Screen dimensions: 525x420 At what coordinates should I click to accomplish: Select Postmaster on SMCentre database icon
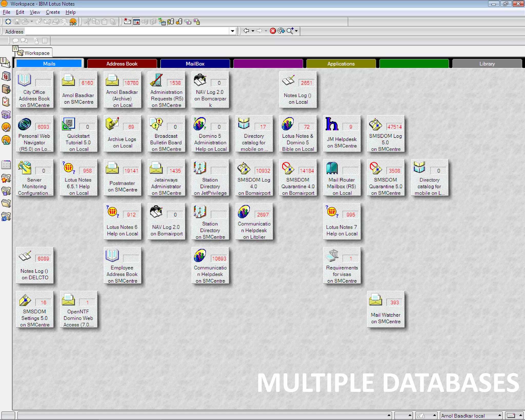point(122,178)
